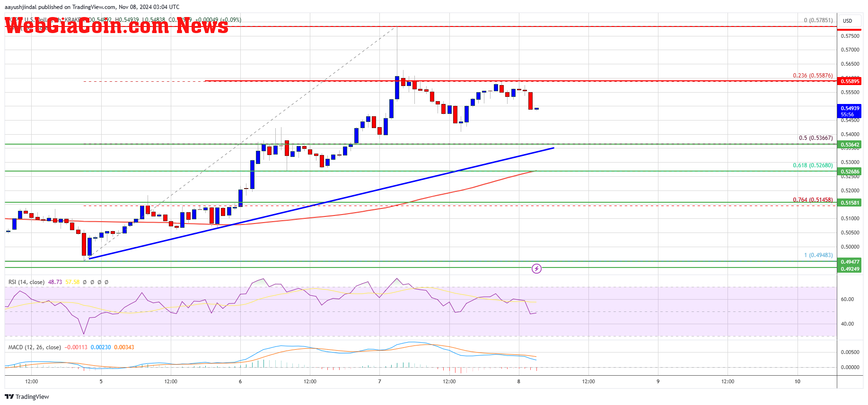
Task: Click the MACD line value 0.00230
Action: 101,347
